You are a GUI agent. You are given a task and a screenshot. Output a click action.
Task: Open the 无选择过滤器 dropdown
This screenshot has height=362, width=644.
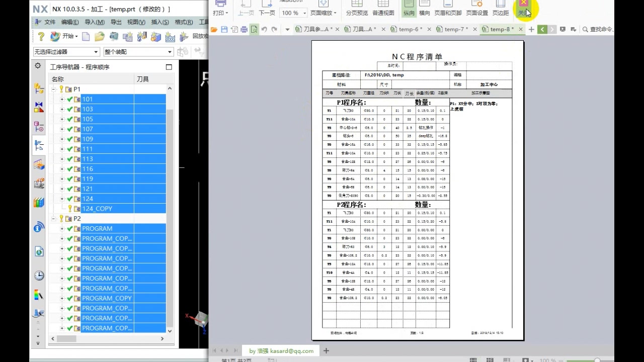click(x=66, y=52)
